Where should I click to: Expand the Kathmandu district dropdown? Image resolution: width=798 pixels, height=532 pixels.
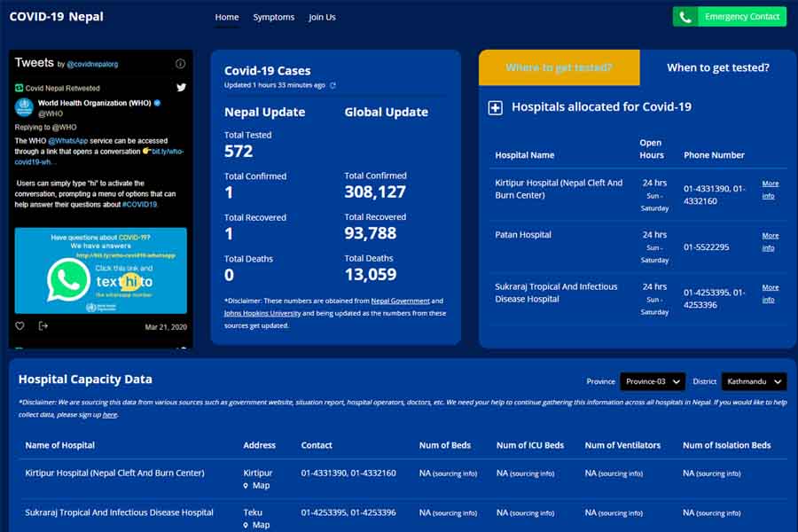pos(754,381)
